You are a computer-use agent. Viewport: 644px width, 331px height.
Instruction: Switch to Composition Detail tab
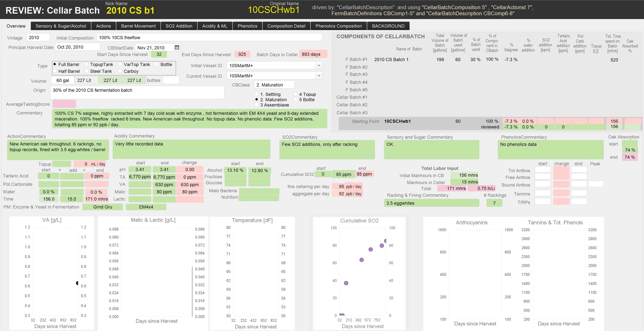(286, 26)
